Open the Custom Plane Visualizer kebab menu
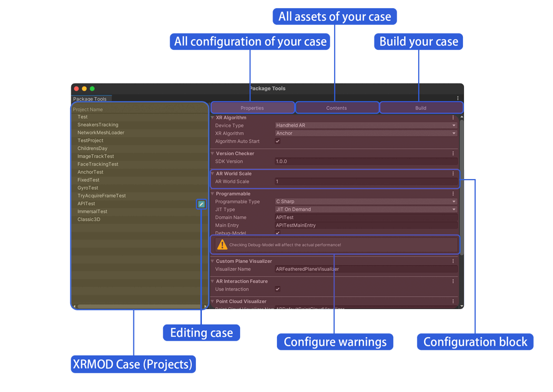 tap(453, 261)
